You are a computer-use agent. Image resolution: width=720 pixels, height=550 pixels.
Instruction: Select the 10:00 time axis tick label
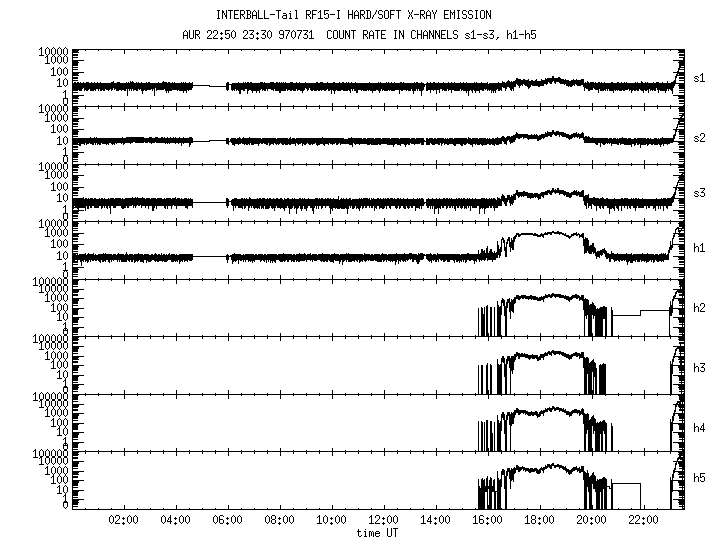(x=331, y=521)
